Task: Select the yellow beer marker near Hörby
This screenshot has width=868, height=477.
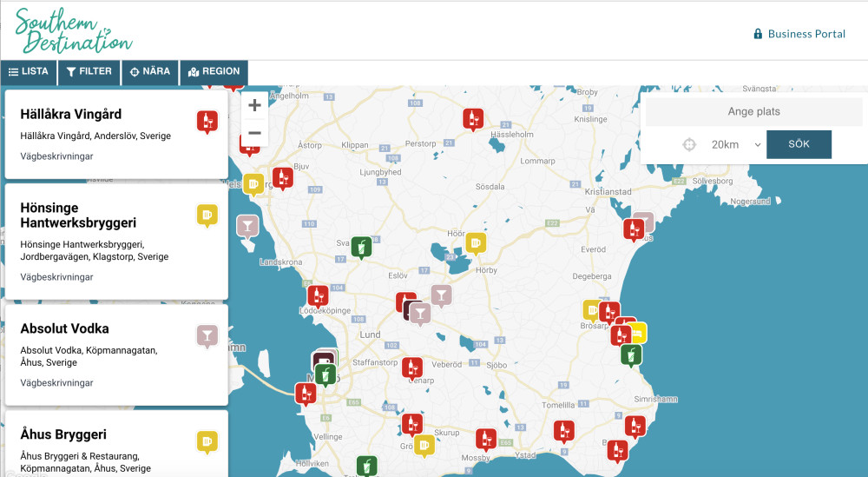Action: click(476, 242)
